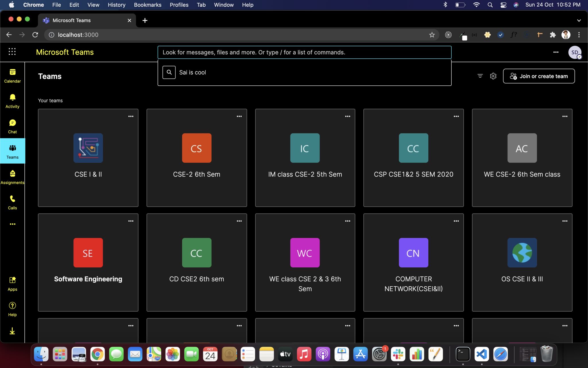The height and width of the screenshot is (368, 588).
Task: Open the Calendar sidebar icon
Action: 12,76
